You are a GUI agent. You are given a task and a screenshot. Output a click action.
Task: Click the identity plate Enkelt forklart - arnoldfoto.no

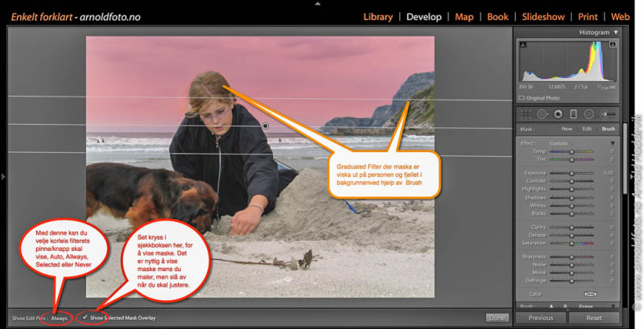(x=76, y=17)
